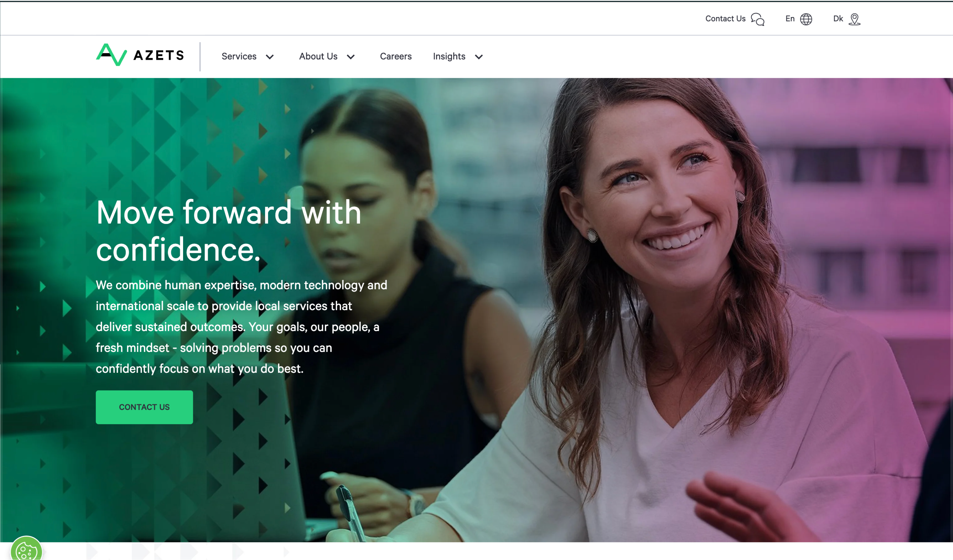Go to the Careers page
Viewport: 953px width, 560px height.
396,56
